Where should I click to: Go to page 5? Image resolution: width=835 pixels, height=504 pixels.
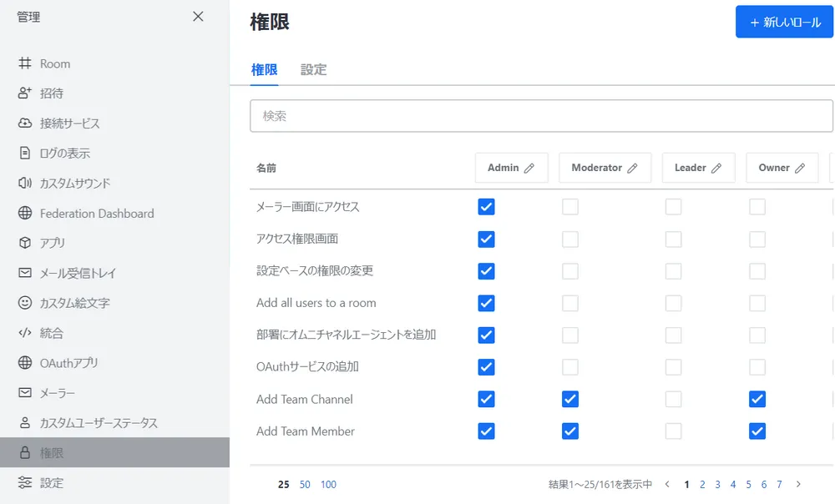749,484
